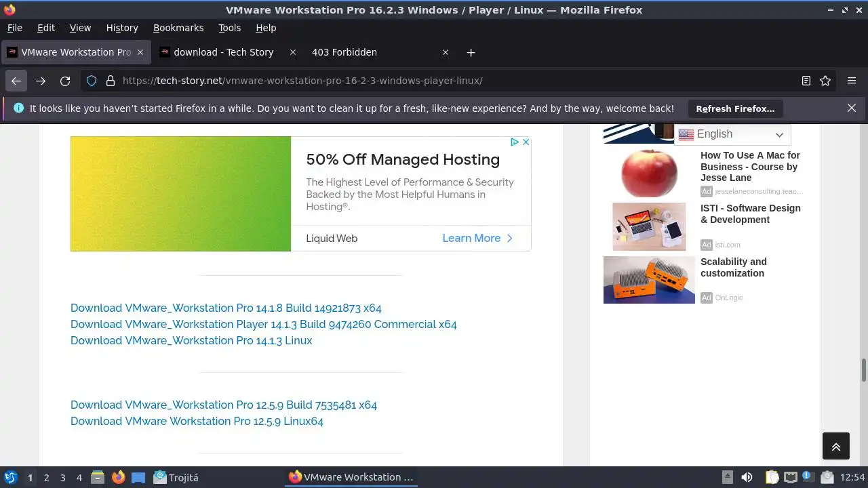This screenshot has width=868, height=488.
Task: Launch the file manager from the panel
Action: pyautogui.click(x=98, y=477)
